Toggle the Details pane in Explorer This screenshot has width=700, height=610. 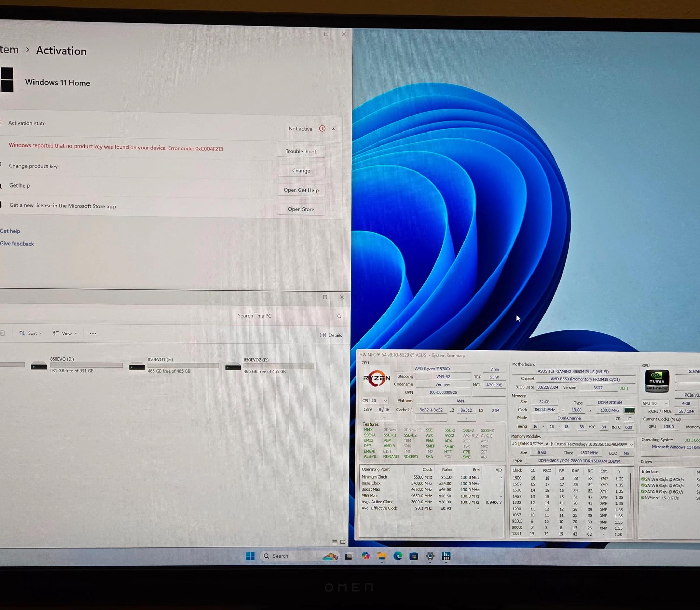[331, 335]
